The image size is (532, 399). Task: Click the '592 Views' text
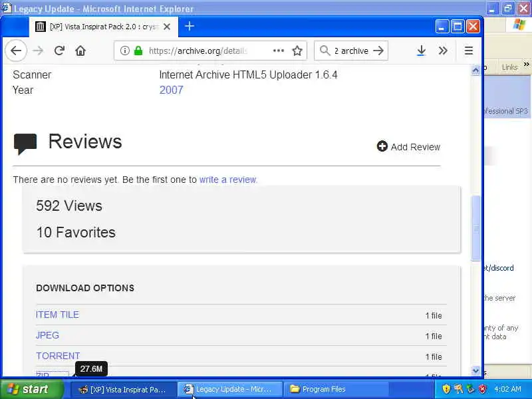pyautogui.click(x=69, y=205)
